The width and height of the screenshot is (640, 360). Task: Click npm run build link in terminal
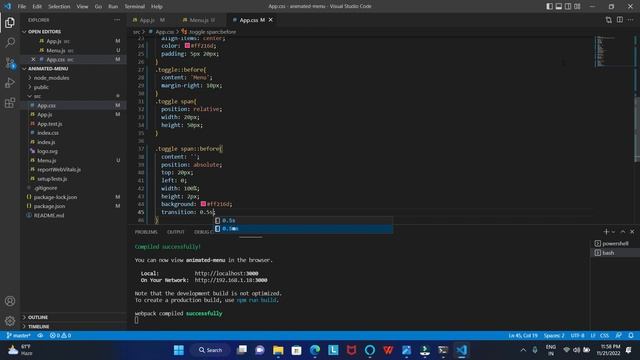[x=256, y=300]
